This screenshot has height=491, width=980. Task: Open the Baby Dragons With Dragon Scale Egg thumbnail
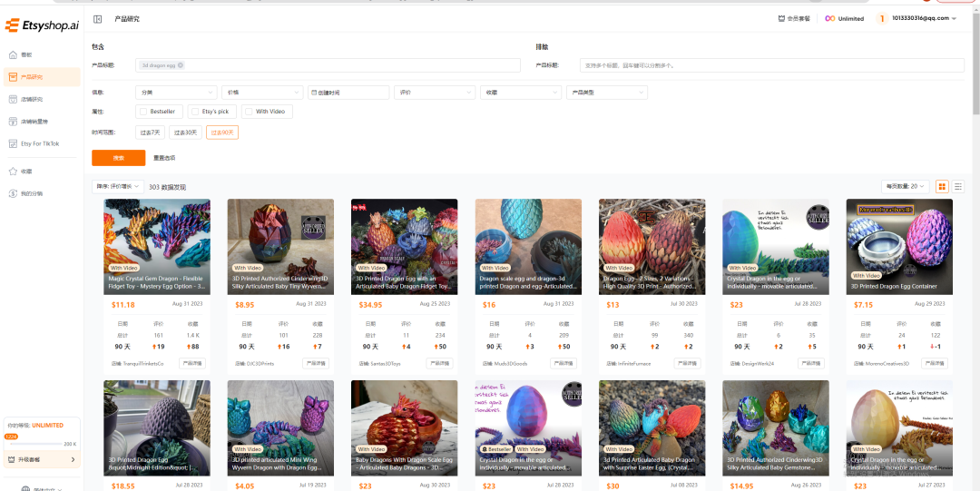click(x=405, y=427)
